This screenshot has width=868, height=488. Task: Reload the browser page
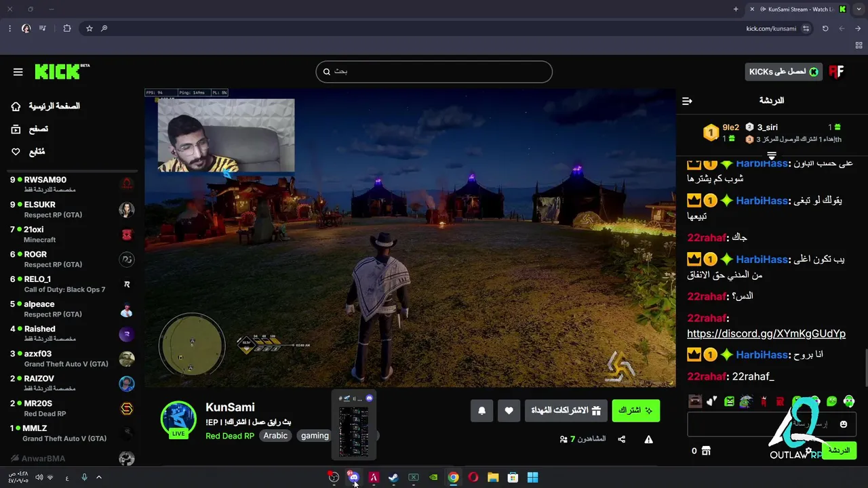click(x=825, y=28)
